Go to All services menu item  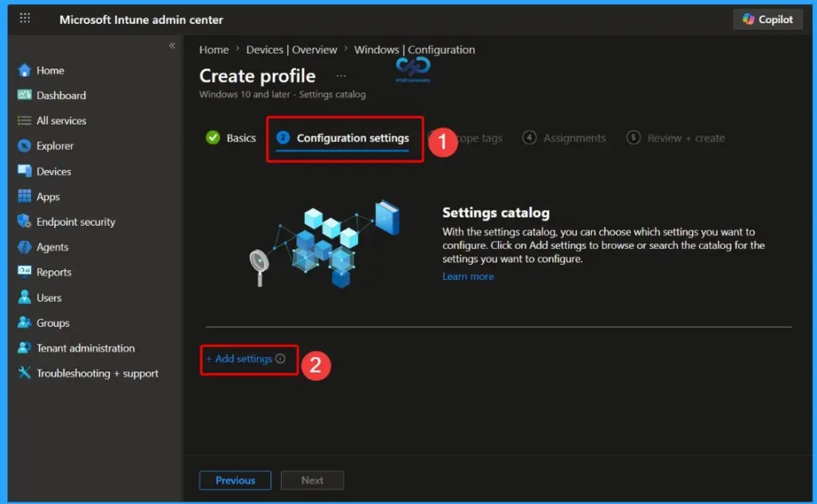tap(61, 120)
